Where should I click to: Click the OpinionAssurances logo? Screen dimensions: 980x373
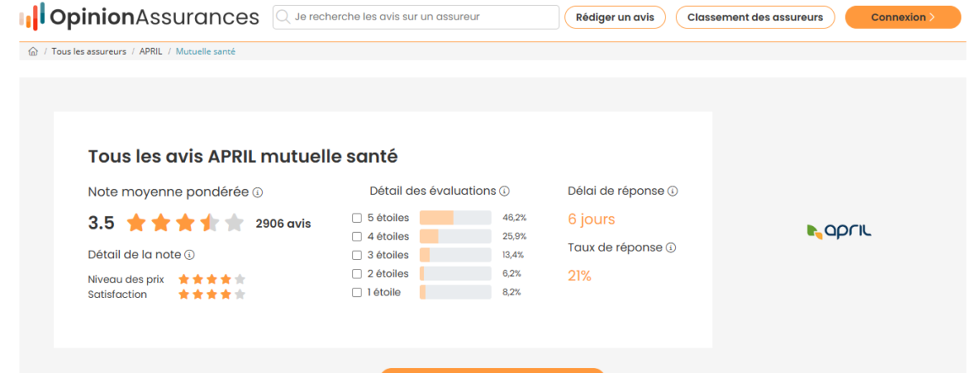[x=139, y=17]
